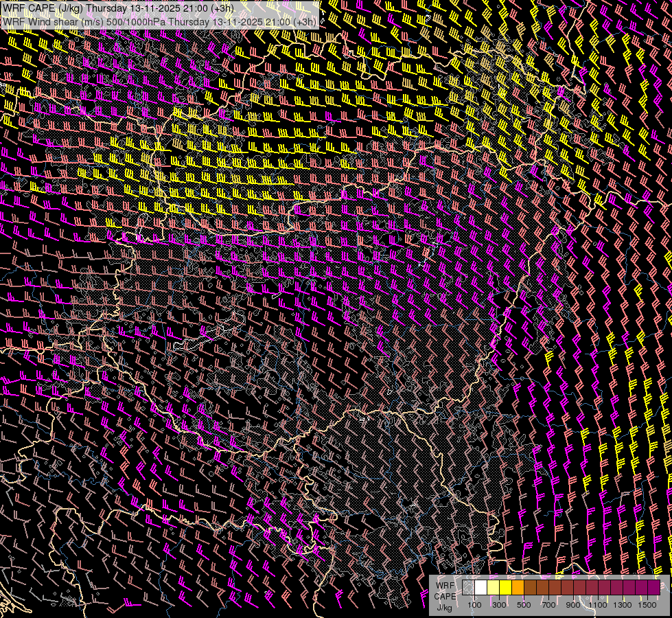Click the 300 label on the legend scale

pyautogui.click(x=499, y=605)
